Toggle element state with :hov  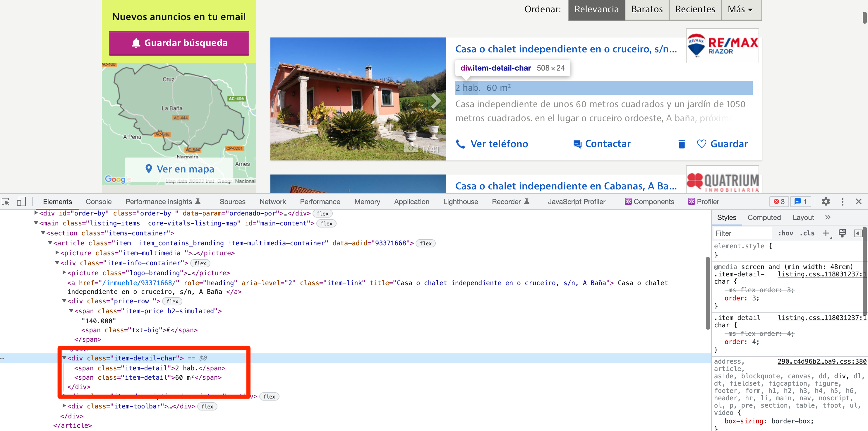[785, 233]
